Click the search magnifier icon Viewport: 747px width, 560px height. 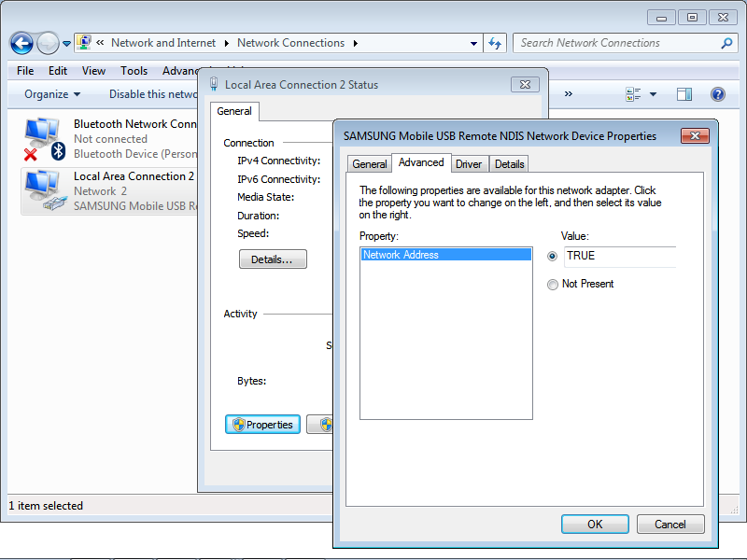726,43
